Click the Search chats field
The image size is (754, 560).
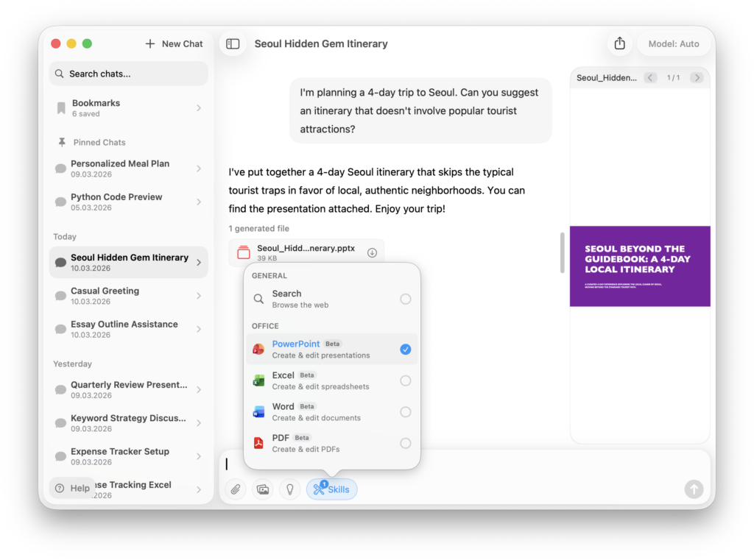click(x=129, y=74)
